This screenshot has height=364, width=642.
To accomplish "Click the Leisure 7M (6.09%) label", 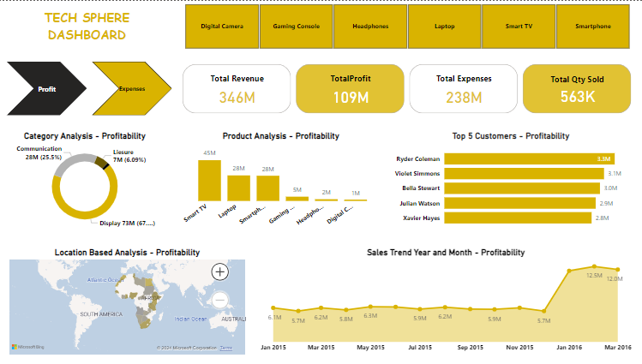I will (129, 156).
